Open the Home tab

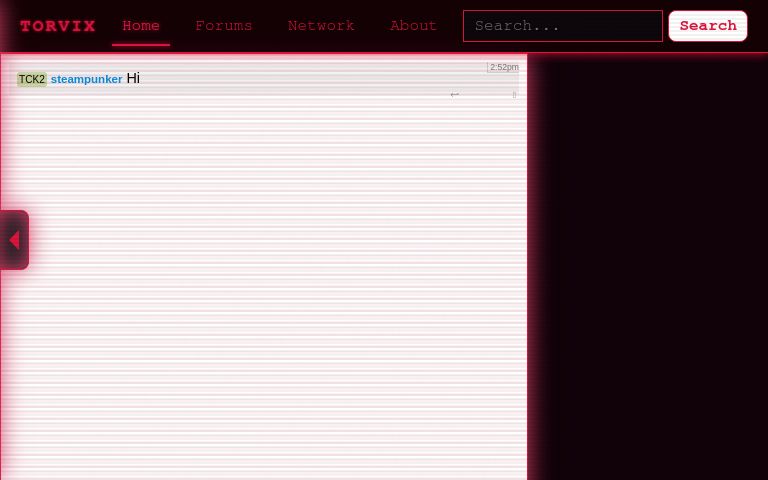click(141, 26)
